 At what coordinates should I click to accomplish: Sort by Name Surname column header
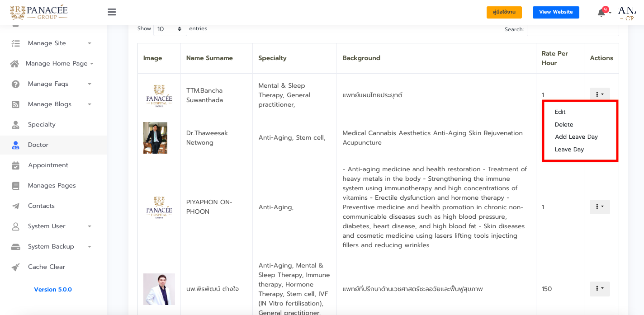click(x=217, y=58)
